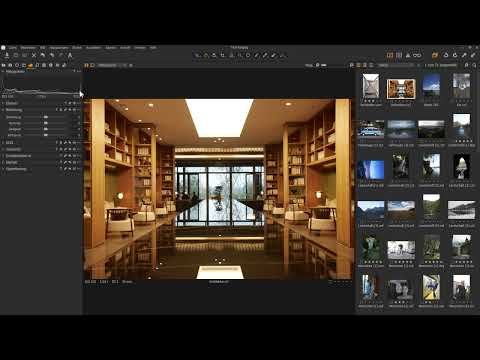Select the Loupe cursor tool
Viewport: 480px width, 360px height.
point(214,55)
